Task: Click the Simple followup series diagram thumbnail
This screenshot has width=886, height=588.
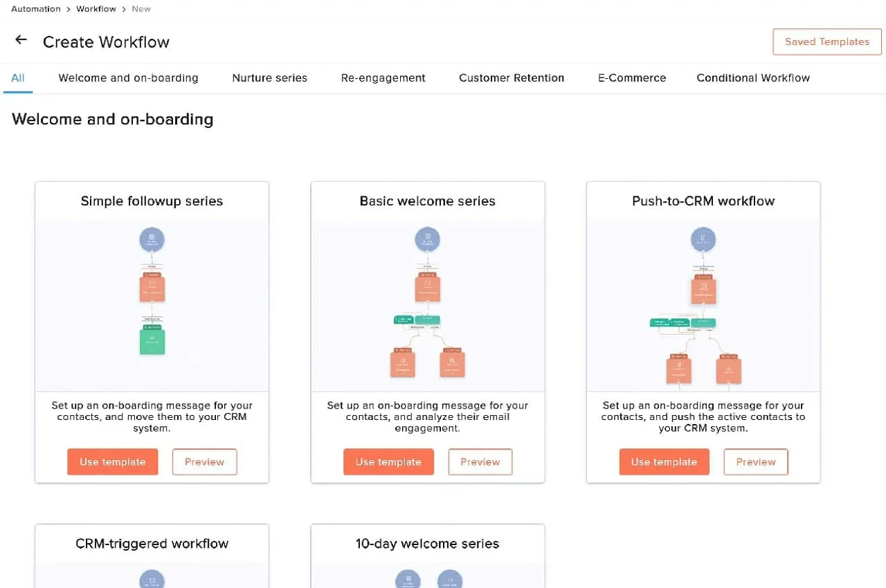Action: coord(152,305)
